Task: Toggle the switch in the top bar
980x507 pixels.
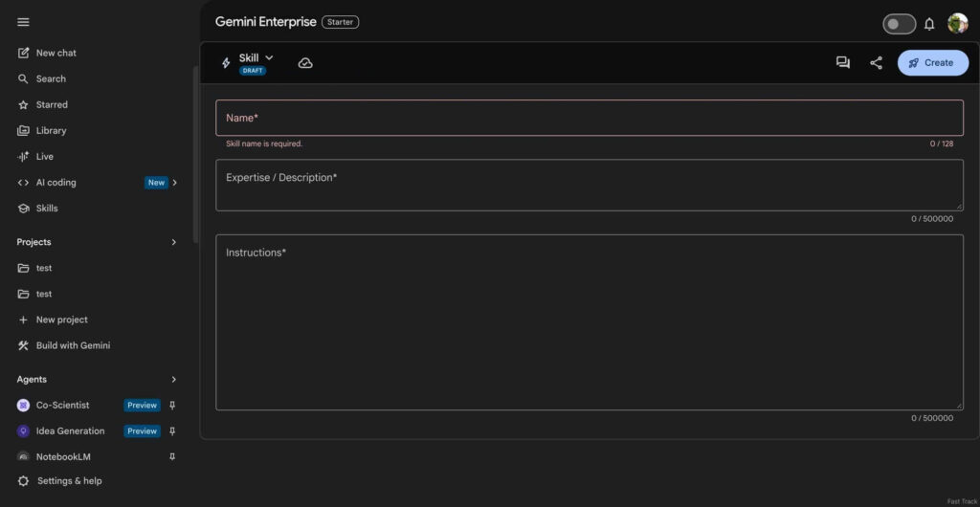Action: (899, 24)
